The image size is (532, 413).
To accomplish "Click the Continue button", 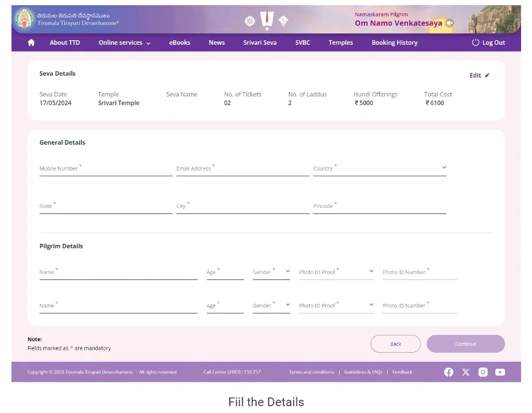I will click(x=466, y=343).
